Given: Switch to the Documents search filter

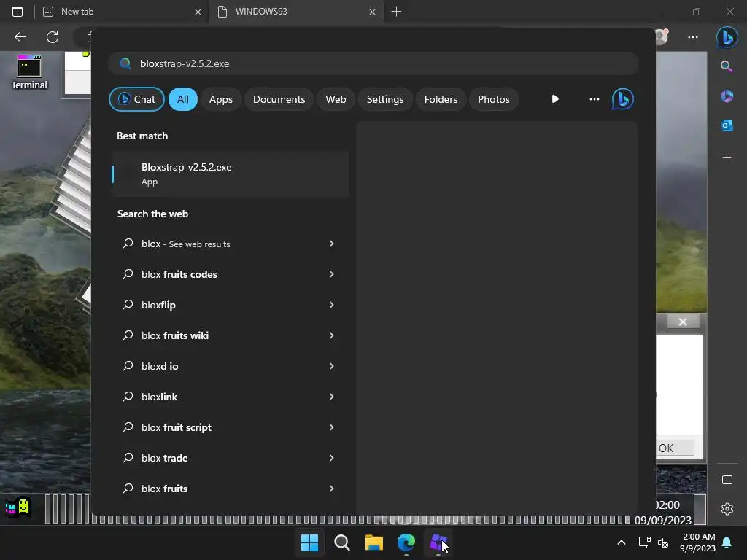Looking at the screenshot, I should pos(279,99).
